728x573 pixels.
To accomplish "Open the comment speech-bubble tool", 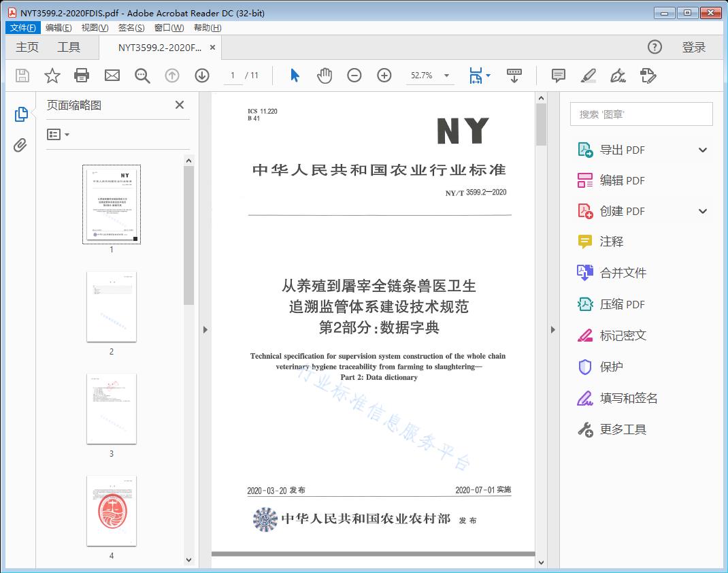I will click(558, 76).
